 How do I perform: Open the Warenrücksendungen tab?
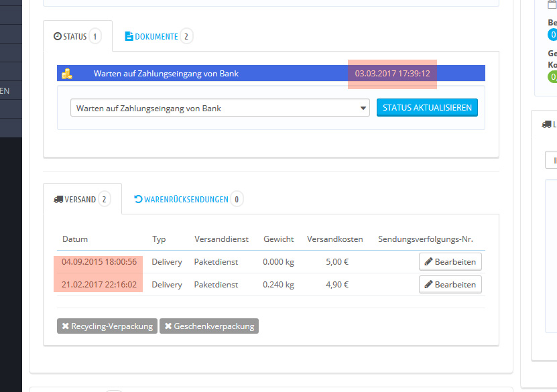click(x=188, y=199)
